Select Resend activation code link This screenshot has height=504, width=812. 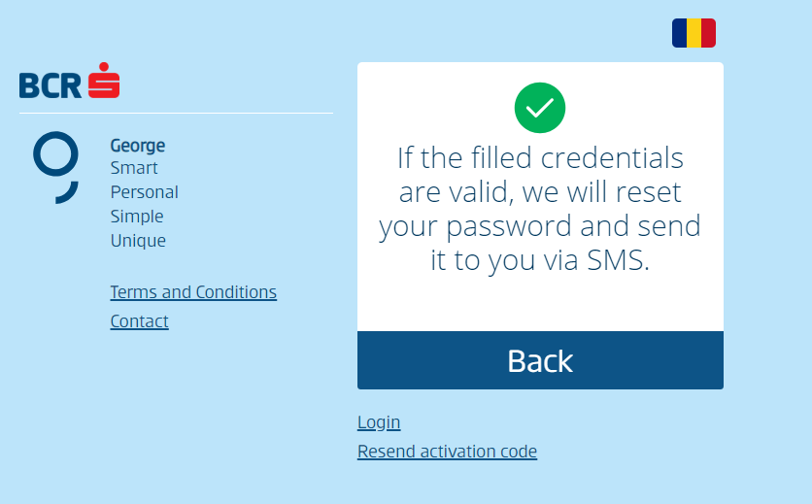[447, 452]
